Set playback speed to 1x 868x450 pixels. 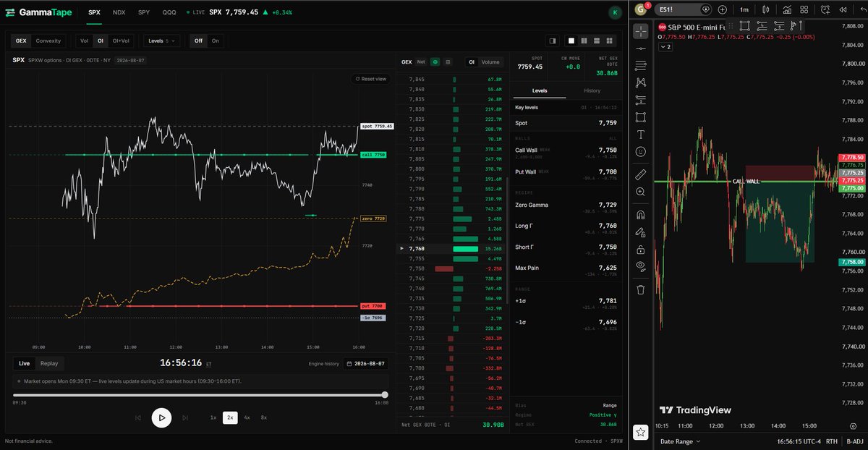point(213,417)
